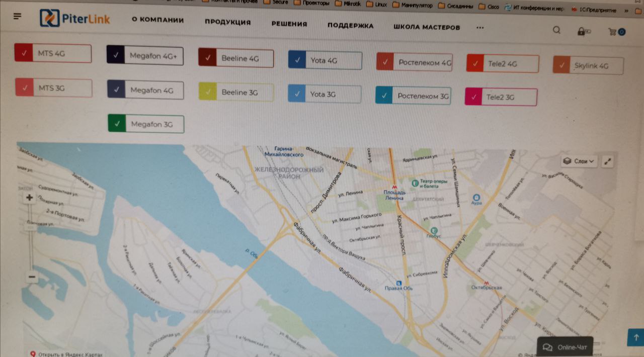Image resolution: width=644 pixels, height=357 pixels.
Task: Open account login lock icon
Action: click(x=584, y=32)
